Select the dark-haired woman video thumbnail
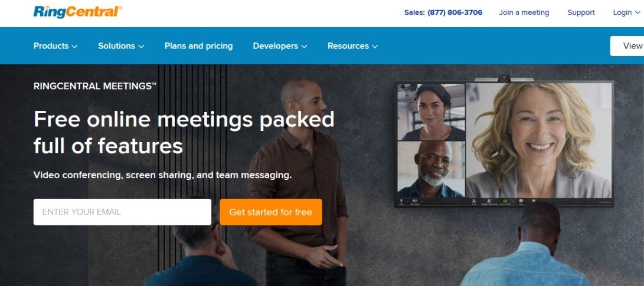Image resolution: width=644 pixels, height=286 pixels. coord(431,112)
